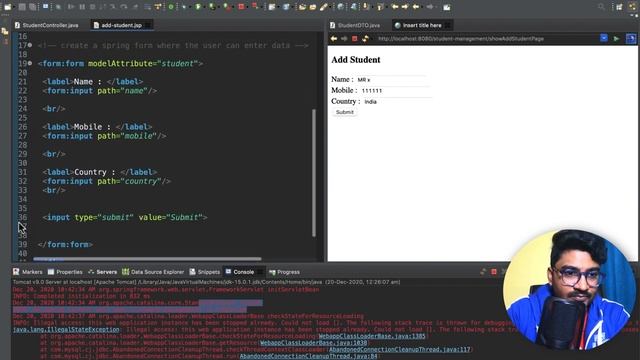Click the Country input field showing India

(x=399, y=102)
